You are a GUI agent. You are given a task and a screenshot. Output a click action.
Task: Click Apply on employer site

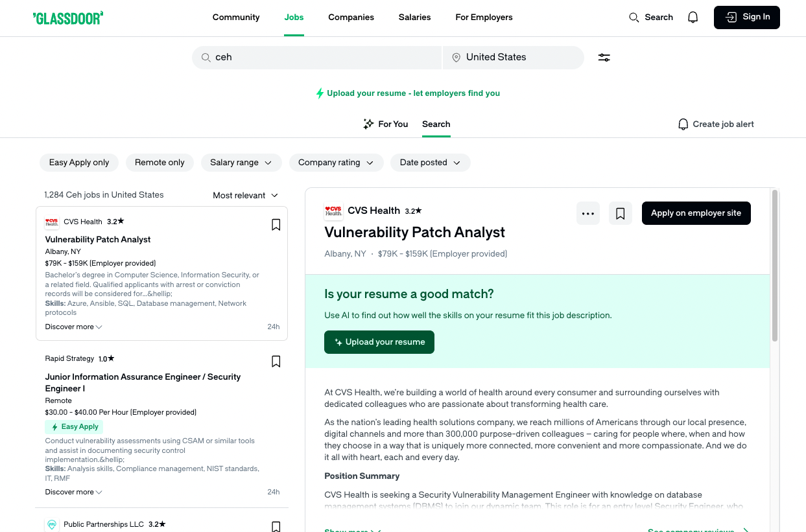tap(696, 213)
